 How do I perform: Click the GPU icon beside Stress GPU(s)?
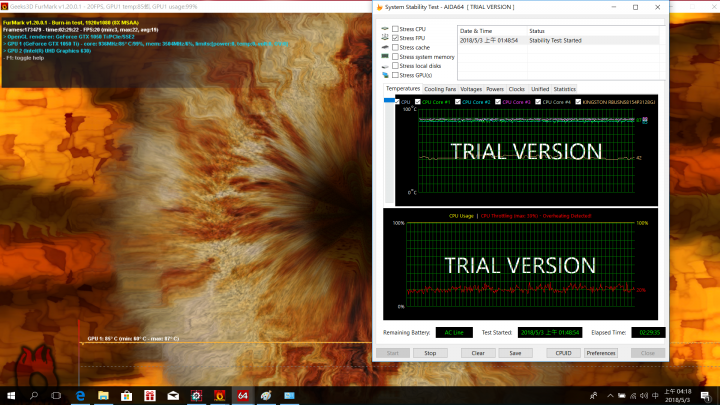tap(385, 75)
